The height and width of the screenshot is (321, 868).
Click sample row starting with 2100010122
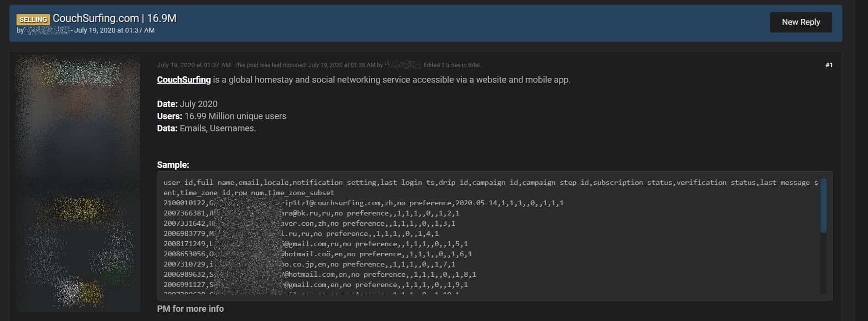[x=364, y=203]
